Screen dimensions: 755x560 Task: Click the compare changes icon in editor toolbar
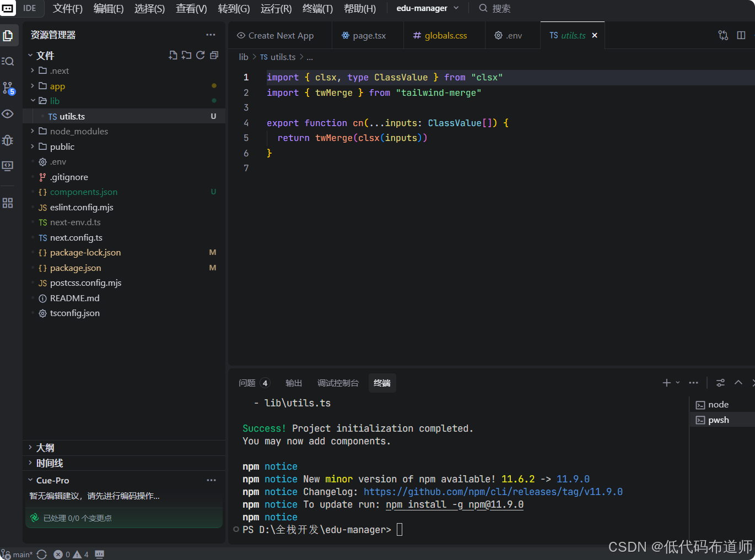click(x=723, y=35)
